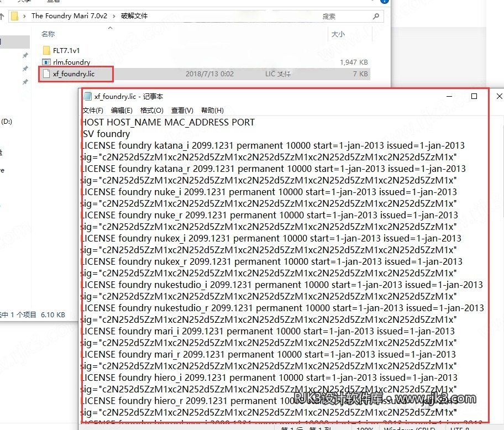This screenshot has height=430, width=504.
Task: Click the 'ISV foundry' line in Notepad
Action: 107,134
